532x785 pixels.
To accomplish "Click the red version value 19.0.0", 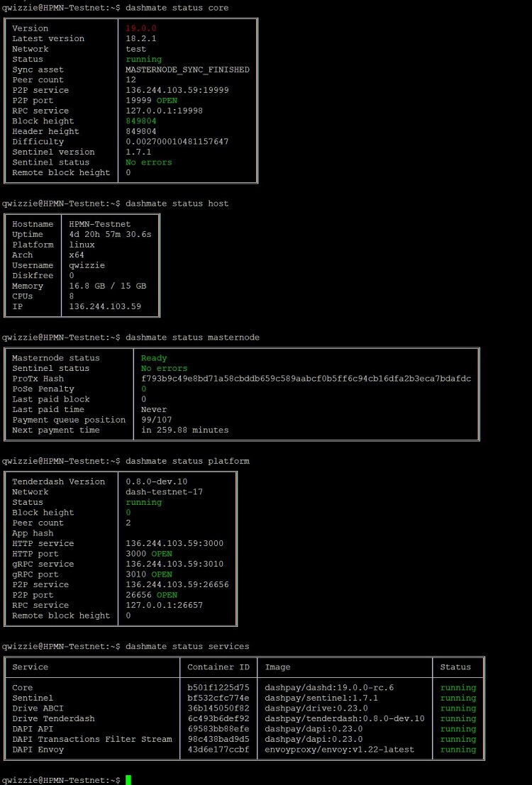I will (140, 28).
